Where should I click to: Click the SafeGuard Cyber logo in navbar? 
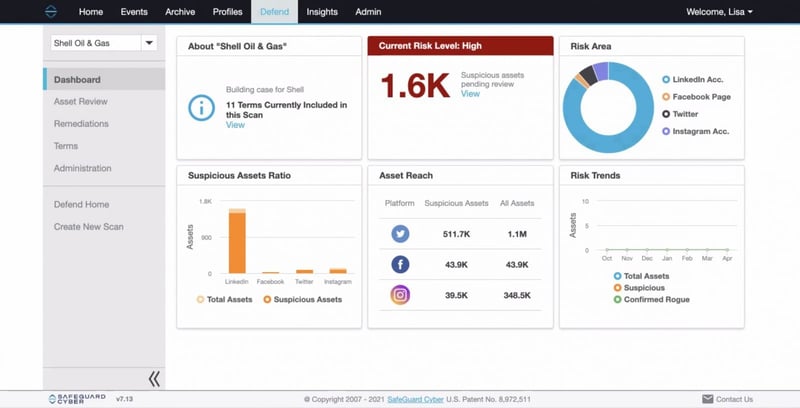tap(51, 12)
